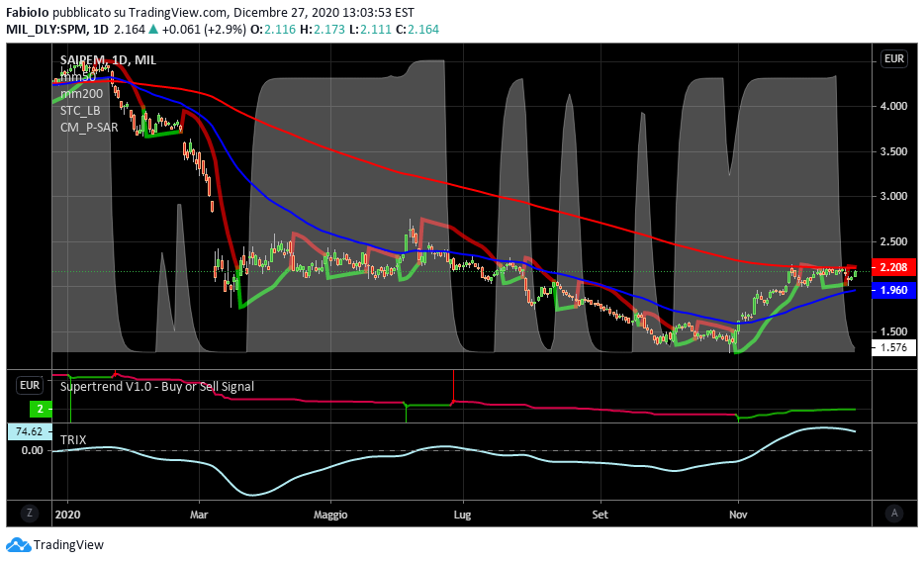Click the SAIPEM, 1D, MIL chart title
Viewport: 924px width, 563px height.
coord(108,60)
